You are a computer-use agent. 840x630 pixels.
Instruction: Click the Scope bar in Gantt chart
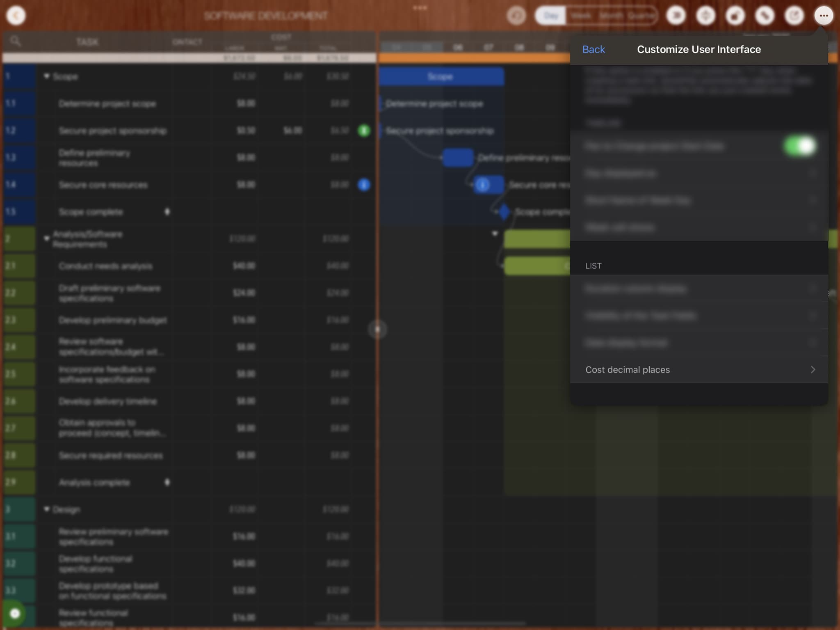pos(441,77)
